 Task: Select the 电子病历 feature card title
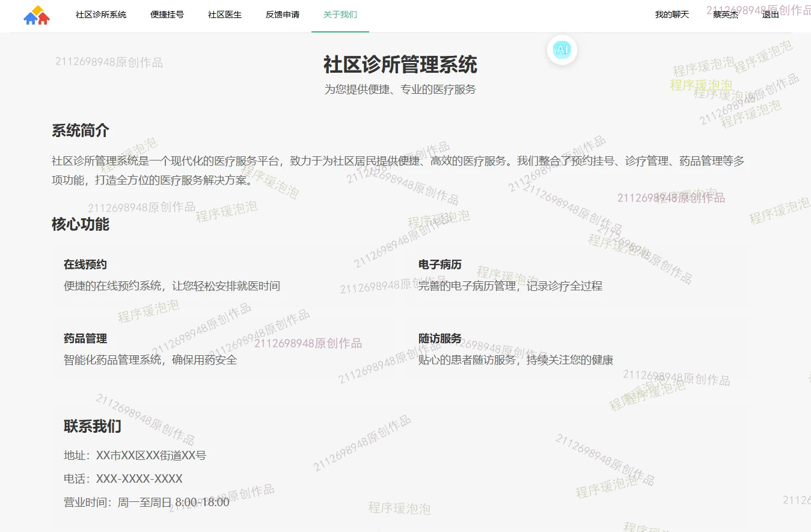tap(440, 264)
